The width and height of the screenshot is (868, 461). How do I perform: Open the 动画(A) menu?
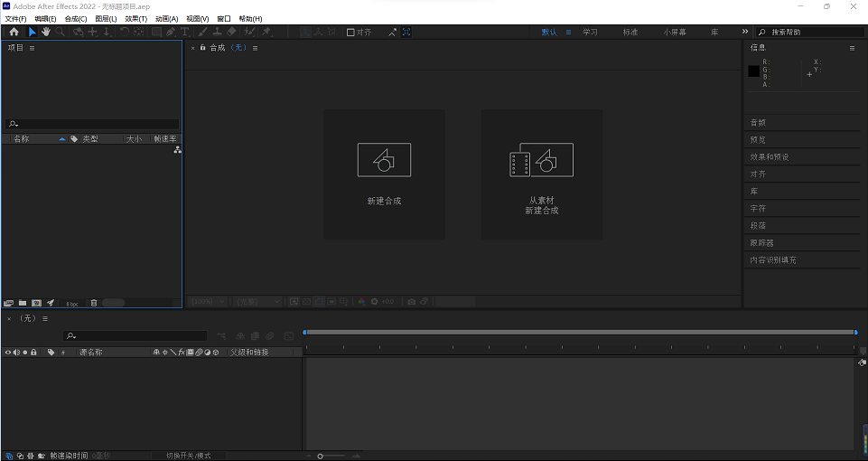coord(166,19)
